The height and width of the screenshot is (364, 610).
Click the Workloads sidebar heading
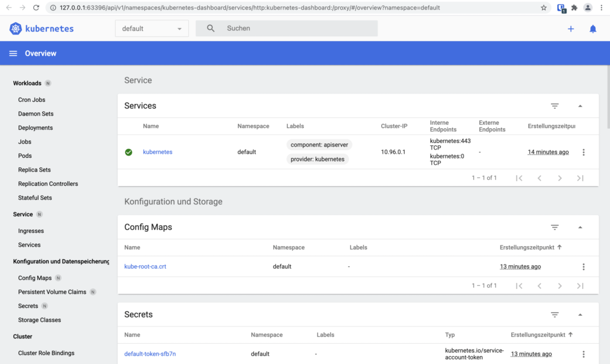[x=27, y=83]
